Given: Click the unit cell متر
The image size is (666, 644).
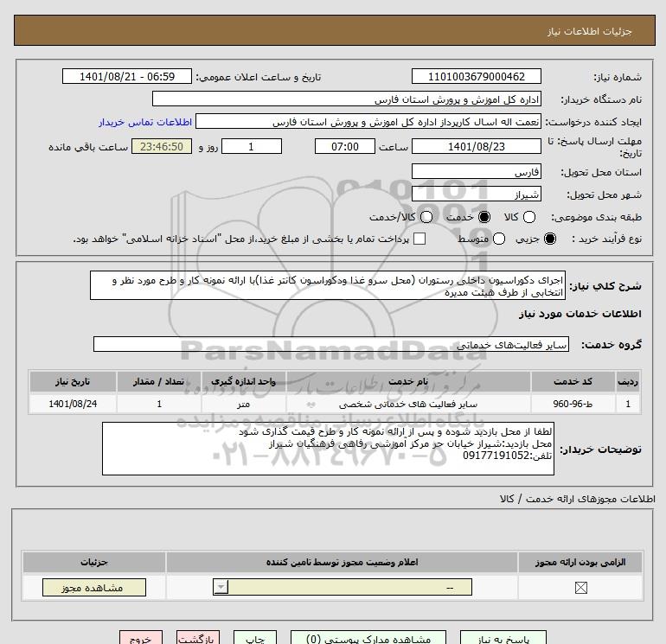Looking at the screenshot, I should (x=243, y=404).
